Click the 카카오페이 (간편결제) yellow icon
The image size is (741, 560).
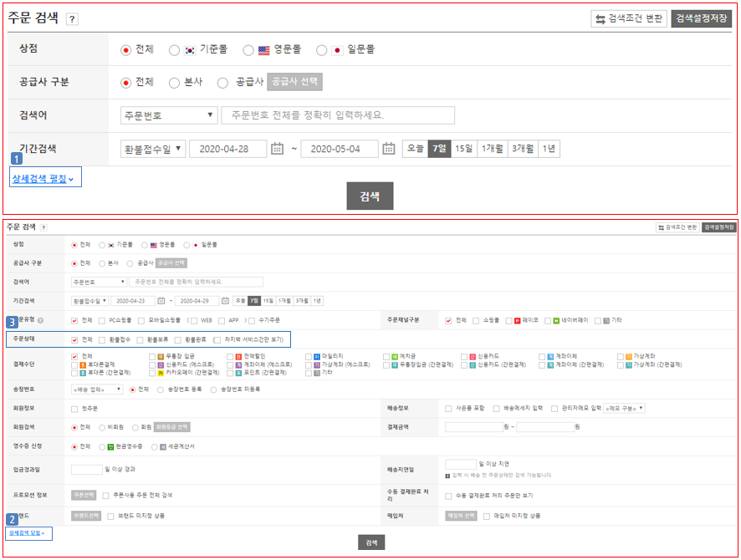161,373
